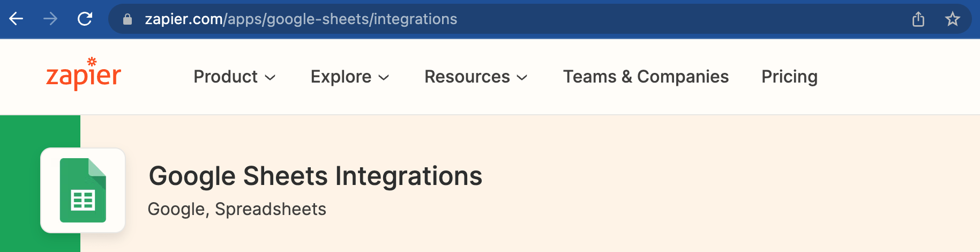980x252 pixels.
Task: Go back to the previous page
Action: pos(17,19)
